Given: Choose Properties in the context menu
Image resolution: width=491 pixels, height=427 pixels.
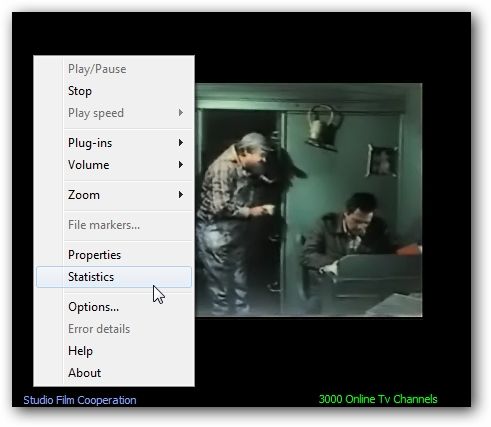Looking at the screenshot, I should [114, 255].
